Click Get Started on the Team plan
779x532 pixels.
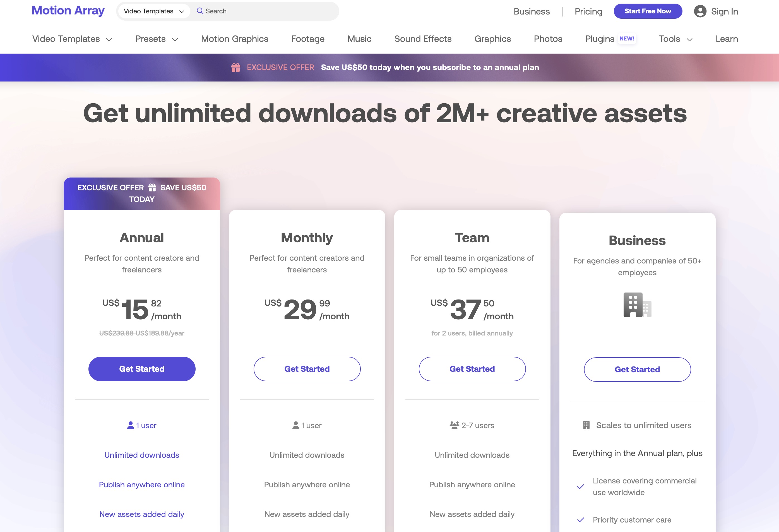coord(472,369)
